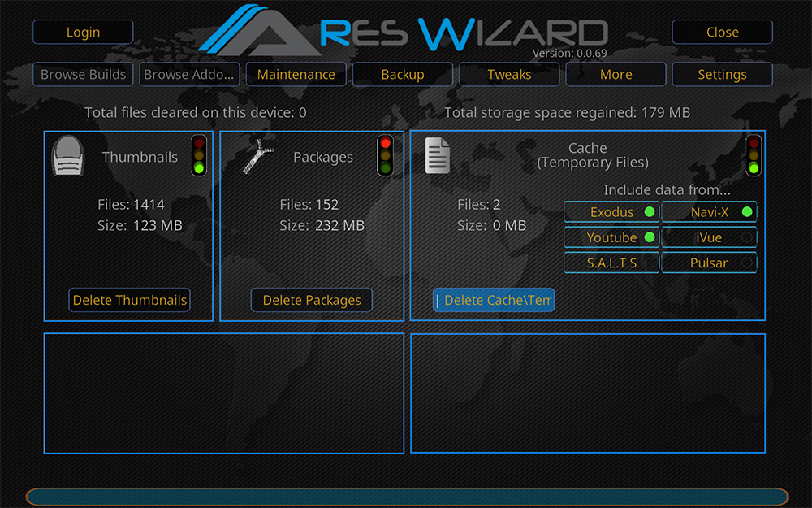The image size is (812, 508).
Task: Click the Cache panel traffic light icon
Action: 754,155
